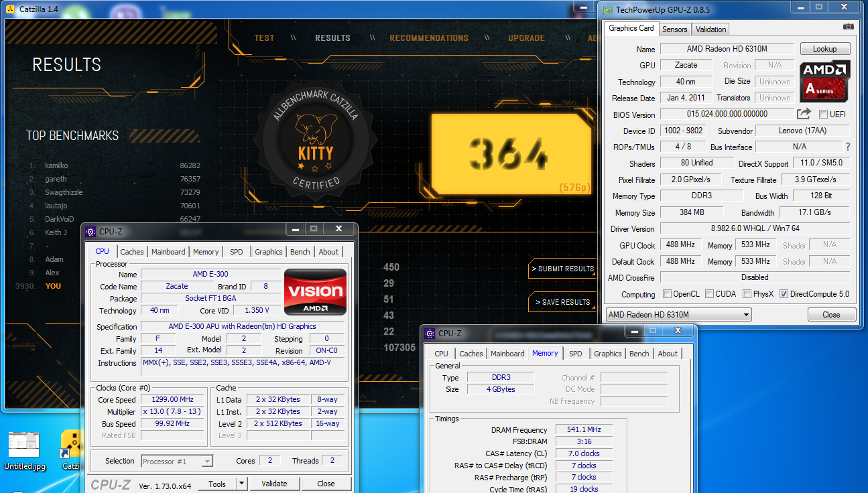Screen dimensions: 868x493
Task: Click the GPU-Z title bar app icon
Action: pos(608,9)
